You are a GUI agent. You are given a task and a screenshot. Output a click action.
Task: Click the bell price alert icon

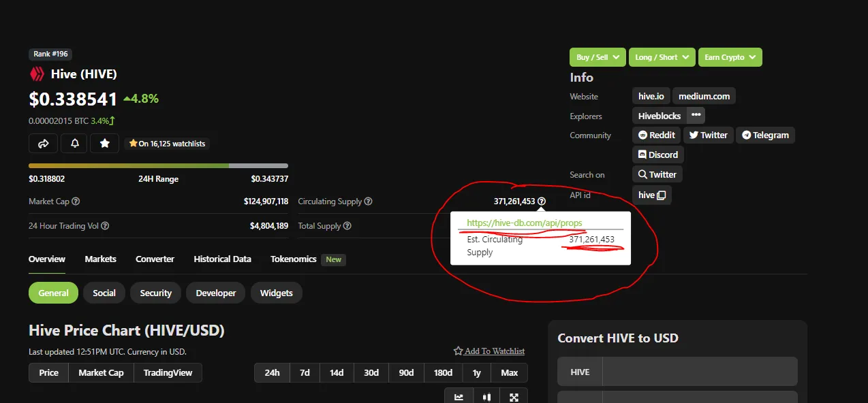(74, 144)
